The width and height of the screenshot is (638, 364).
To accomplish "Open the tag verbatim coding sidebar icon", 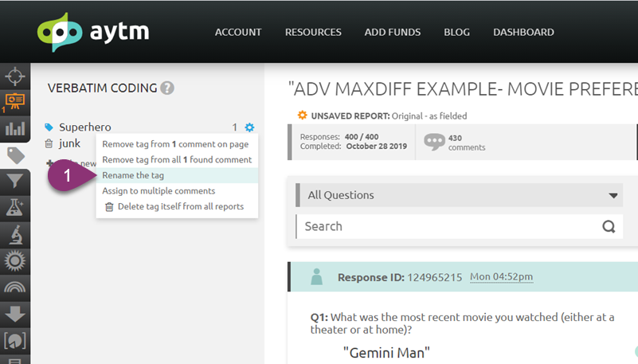I will [x=14, y=155].
